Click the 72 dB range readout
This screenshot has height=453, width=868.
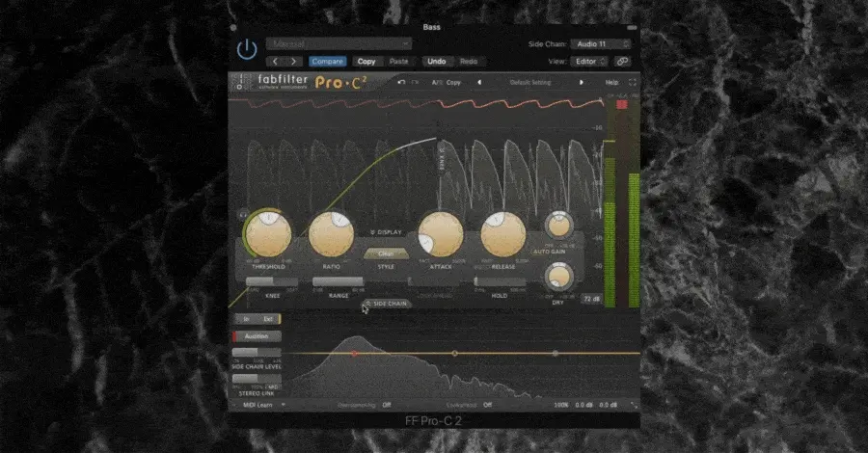click(592, 299)
